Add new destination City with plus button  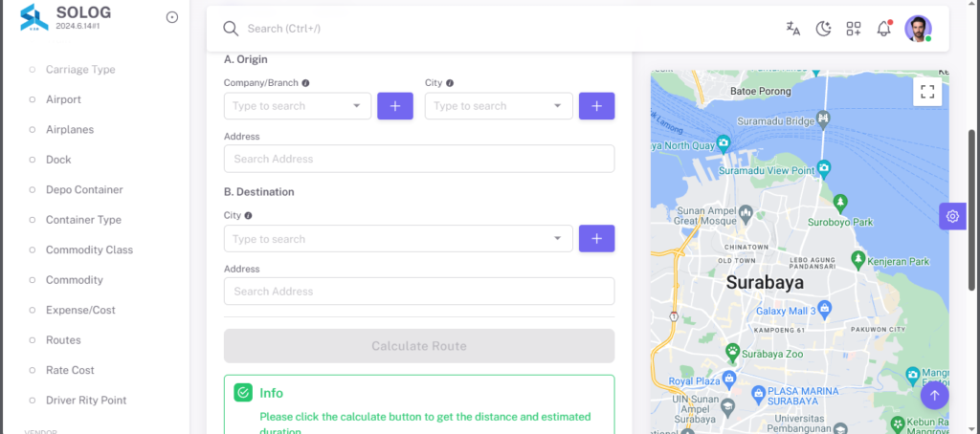(x=596, y=239)
